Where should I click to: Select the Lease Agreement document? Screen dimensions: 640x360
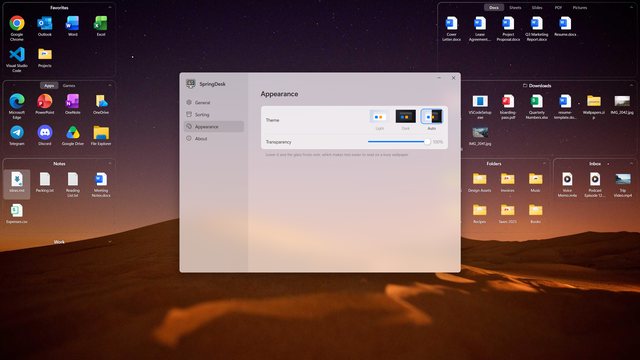[480, 28]
